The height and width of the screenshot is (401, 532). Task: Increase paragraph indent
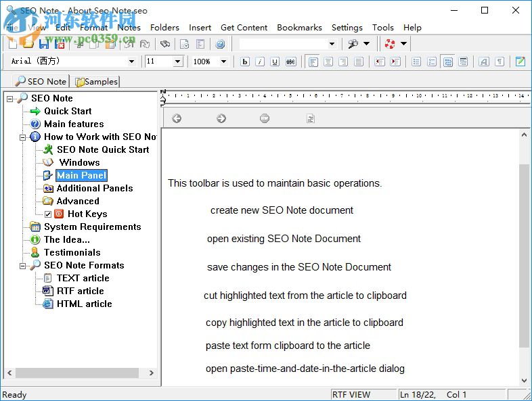pos(395,62)
